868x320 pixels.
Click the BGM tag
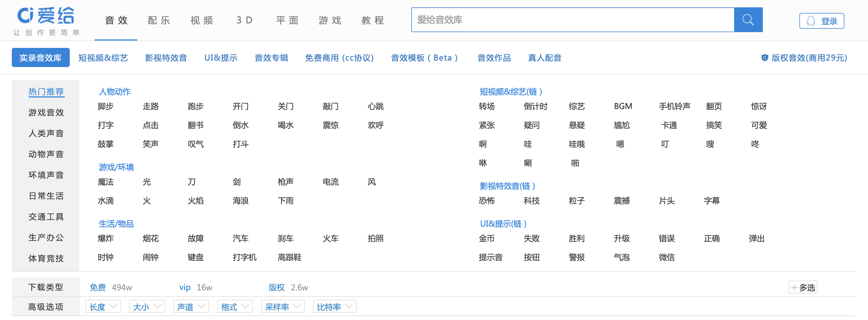pos(623,106)
